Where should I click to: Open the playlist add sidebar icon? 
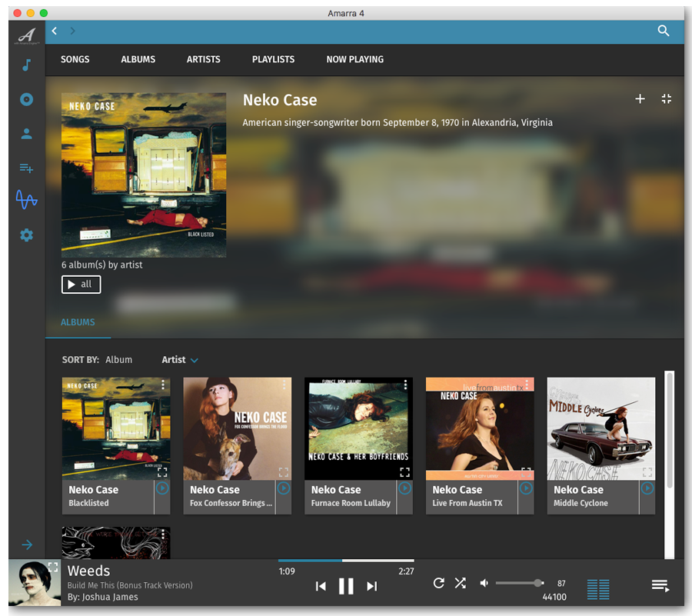pos(26,168)
